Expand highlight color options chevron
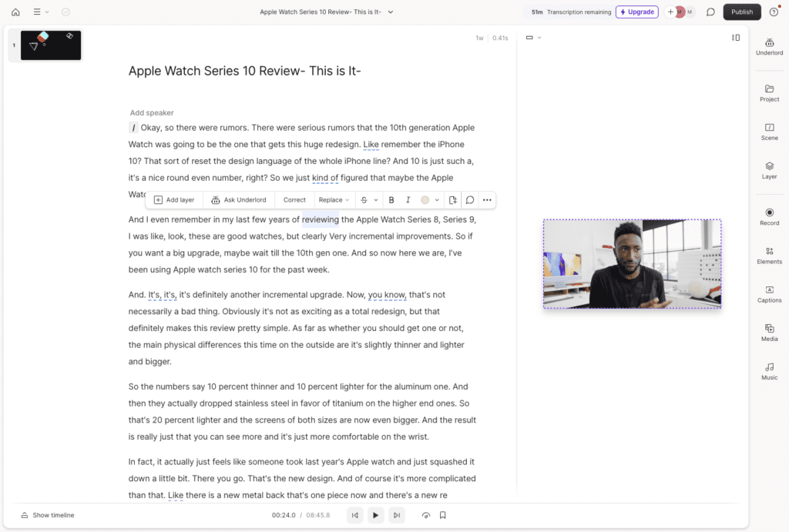This screenshot has height=532, width=789. [437, 200]
